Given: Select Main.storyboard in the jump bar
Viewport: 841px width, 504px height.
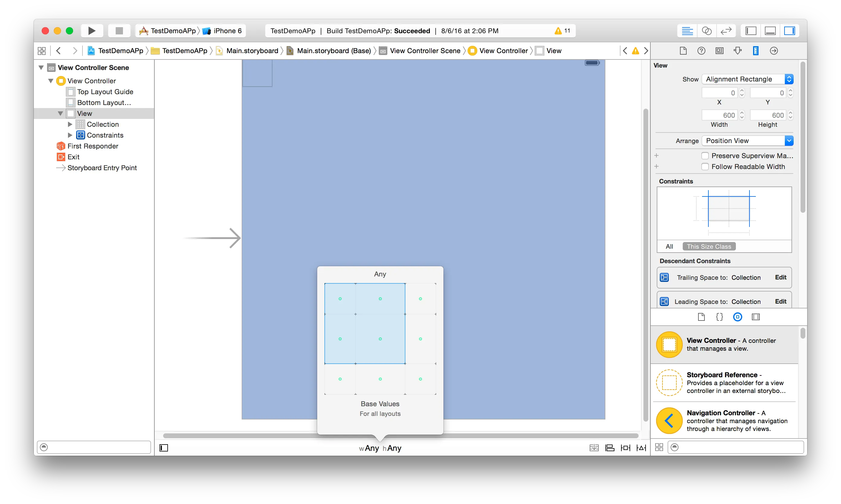Looking at the screenshot, I should [x=252, y=51].
